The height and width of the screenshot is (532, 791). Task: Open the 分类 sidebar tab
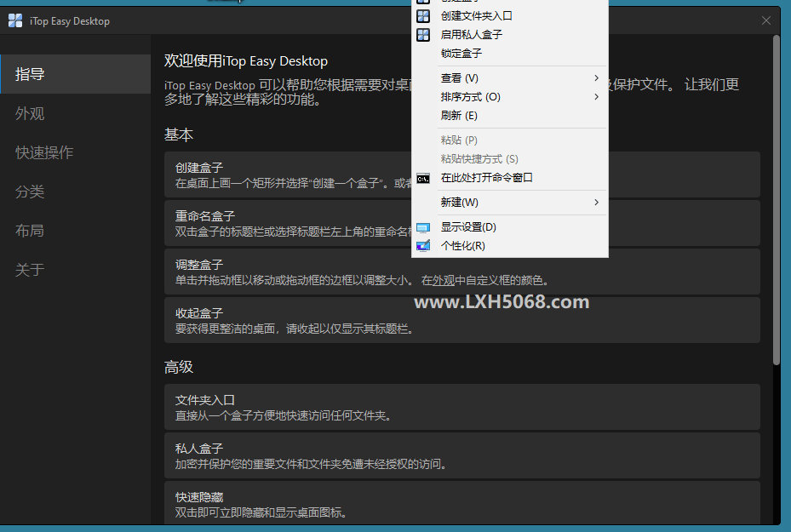(x=76, y=192)
